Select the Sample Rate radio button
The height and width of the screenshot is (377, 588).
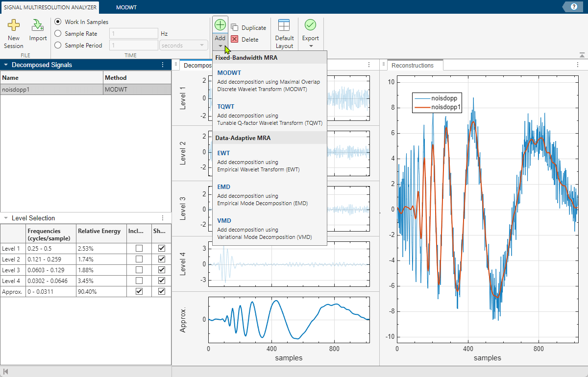(x=58, y=34)
